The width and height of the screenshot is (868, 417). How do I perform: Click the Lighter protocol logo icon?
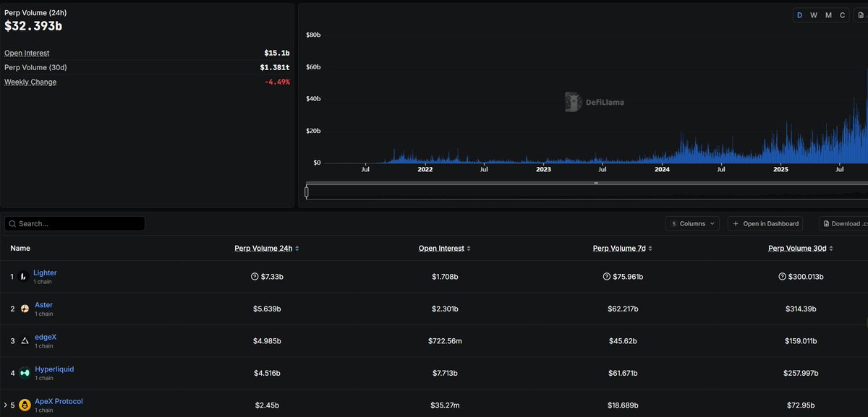click(x=24, y=276)
